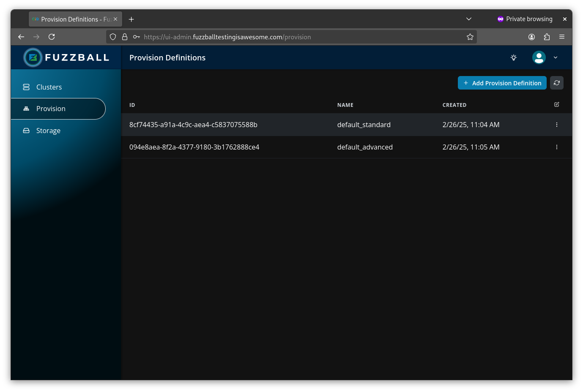This screenshot has height=392, width=583.
Task: Click the tracking protection shield icon
Action: pyautogui.click(x=113, y=37)
